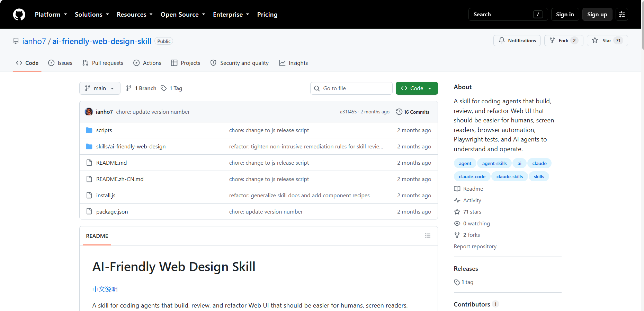Switch to the Projects tab
The height and width of the screenshot is (311, 644).
[186, 63]
